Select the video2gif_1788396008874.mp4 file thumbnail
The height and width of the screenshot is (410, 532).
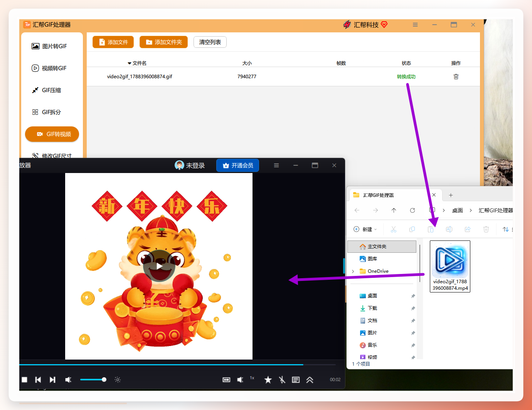tap(450, 266)
